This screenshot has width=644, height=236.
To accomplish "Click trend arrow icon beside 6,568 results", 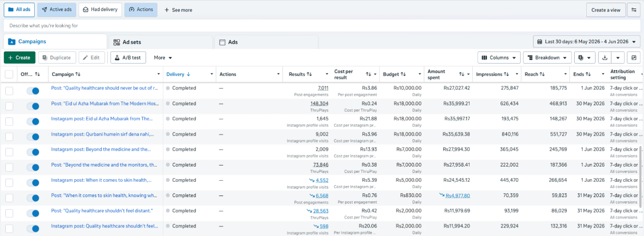I will [x=311, y=195].
